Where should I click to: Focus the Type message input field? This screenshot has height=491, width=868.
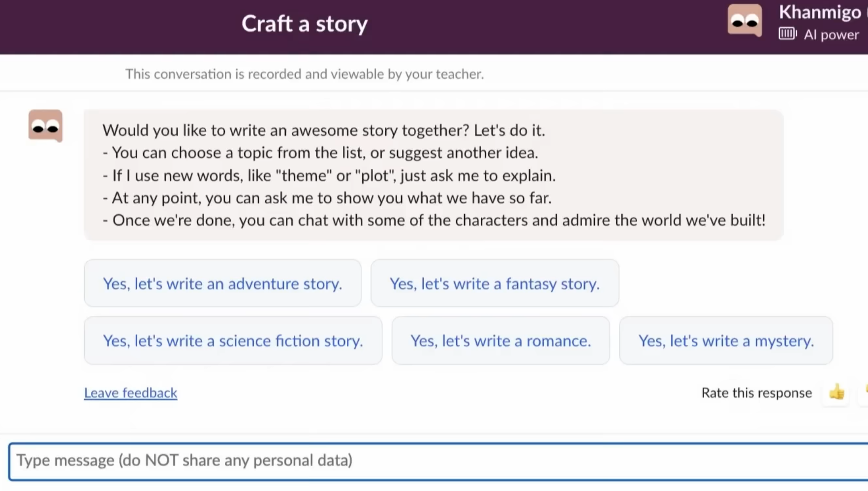coord(438,461)
